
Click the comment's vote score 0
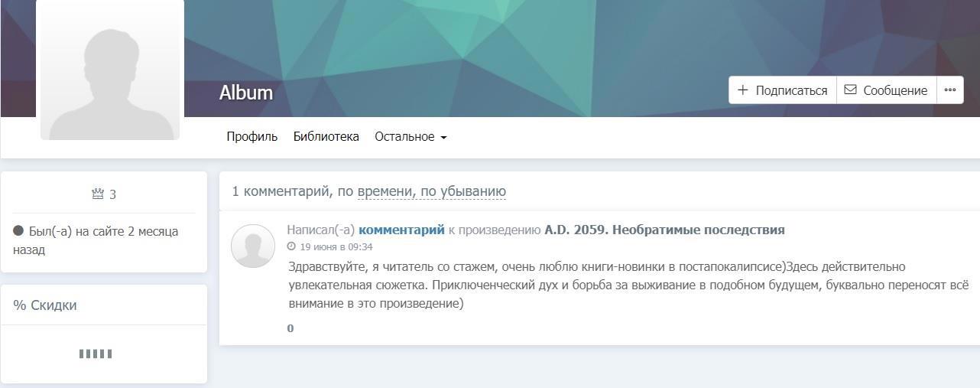click(x=290, y=328)
